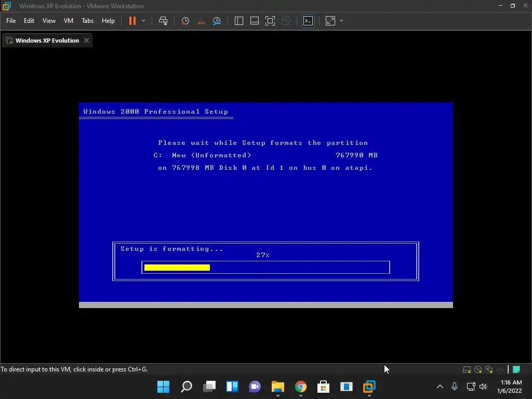Open File Explorer from the taskbar
The image size is (532, 399).
pos(278,387)
